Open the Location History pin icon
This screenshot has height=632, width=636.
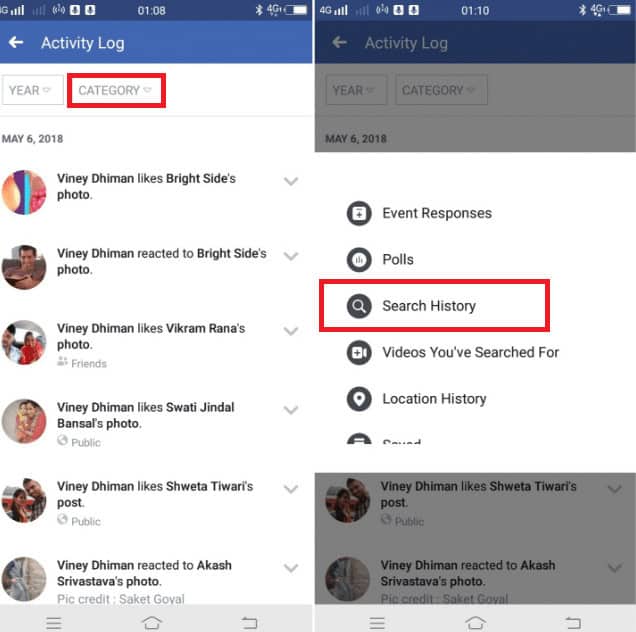click(359, 399)
